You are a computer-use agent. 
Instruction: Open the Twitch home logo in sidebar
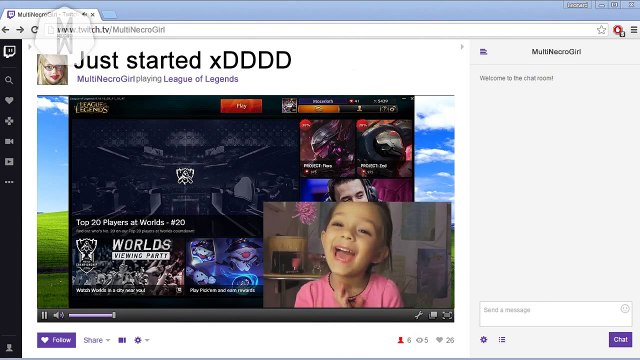(9, 52)
